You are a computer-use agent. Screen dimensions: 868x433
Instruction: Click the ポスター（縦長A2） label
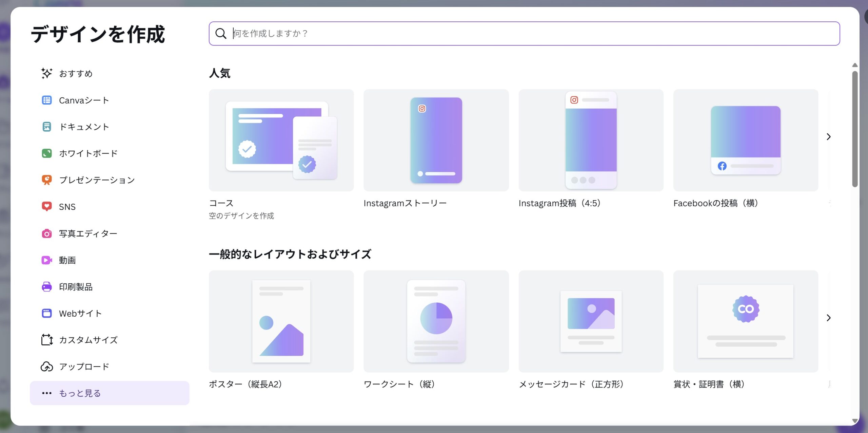click(x=246, y=384)
